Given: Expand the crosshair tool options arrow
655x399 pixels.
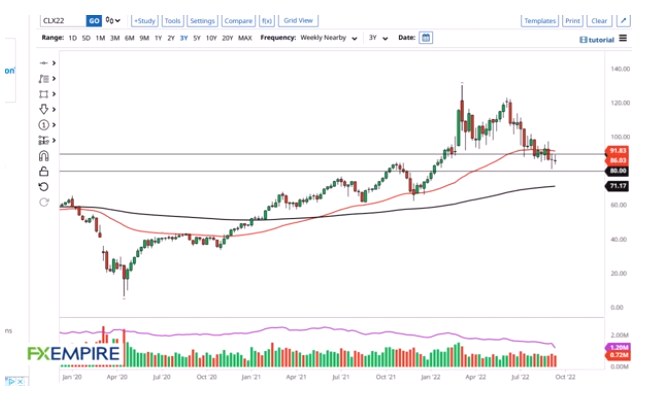Looking at the screenshot, I should [x=54, y=63].
